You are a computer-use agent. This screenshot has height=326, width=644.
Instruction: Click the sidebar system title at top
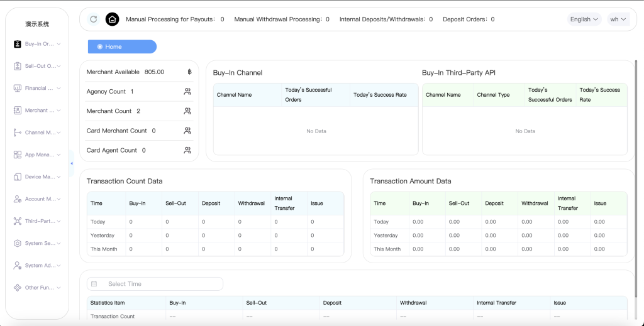point(37,24)
